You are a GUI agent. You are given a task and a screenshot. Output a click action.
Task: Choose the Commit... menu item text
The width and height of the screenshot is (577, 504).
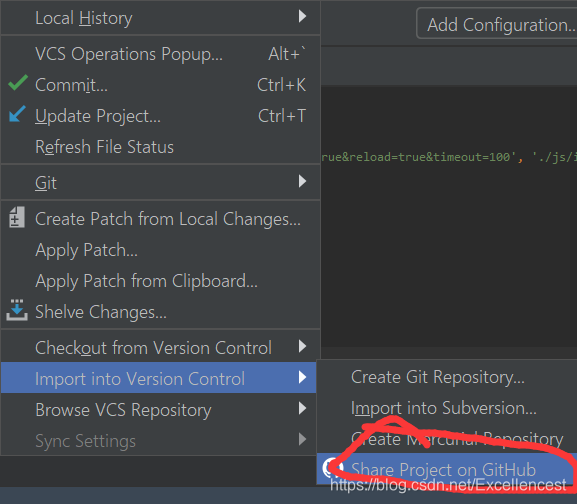coord(71,85)
